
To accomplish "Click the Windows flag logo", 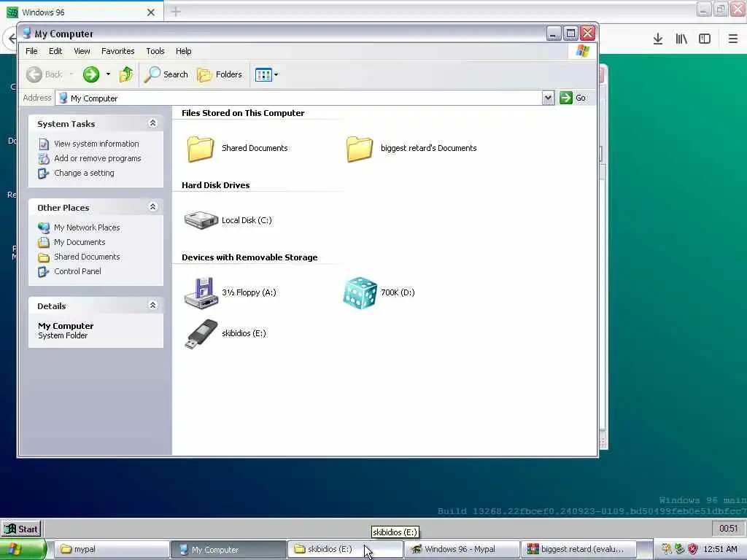I will point(582,51).
